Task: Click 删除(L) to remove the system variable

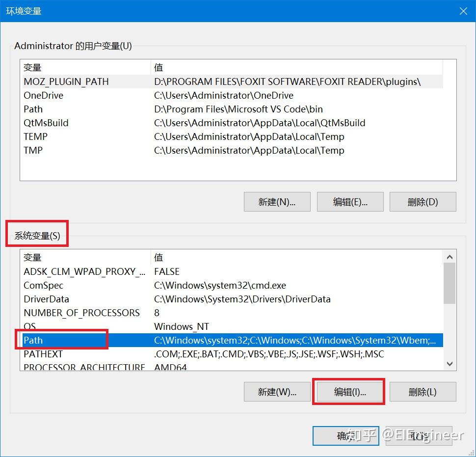Action: [x=423, y=391]
